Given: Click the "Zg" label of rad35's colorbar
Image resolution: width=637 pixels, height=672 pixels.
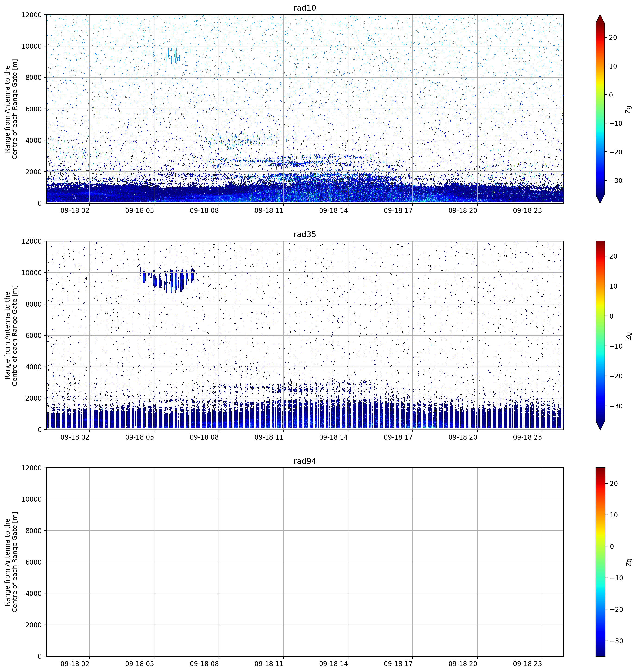Looking at the screenshot, I should (x=628, y=336).
